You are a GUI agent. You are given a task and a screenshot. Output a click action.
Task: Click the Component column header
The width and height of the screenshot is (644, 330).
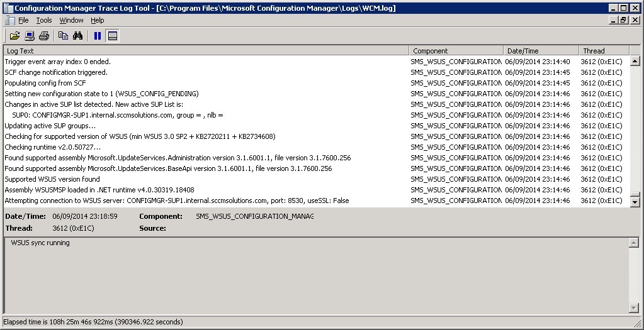pyautogui.click(x=456, y=51)
